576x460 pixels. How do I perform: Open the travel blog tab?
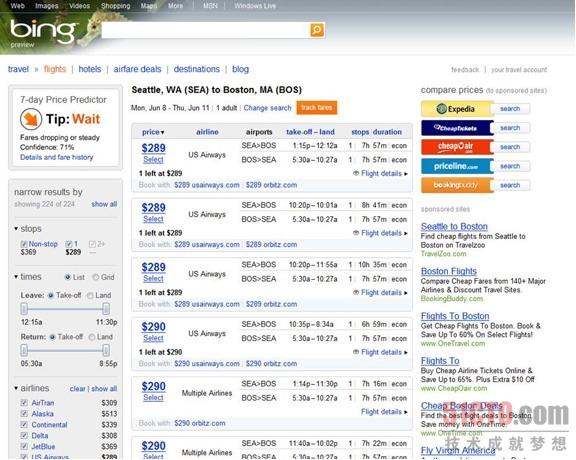241,69
